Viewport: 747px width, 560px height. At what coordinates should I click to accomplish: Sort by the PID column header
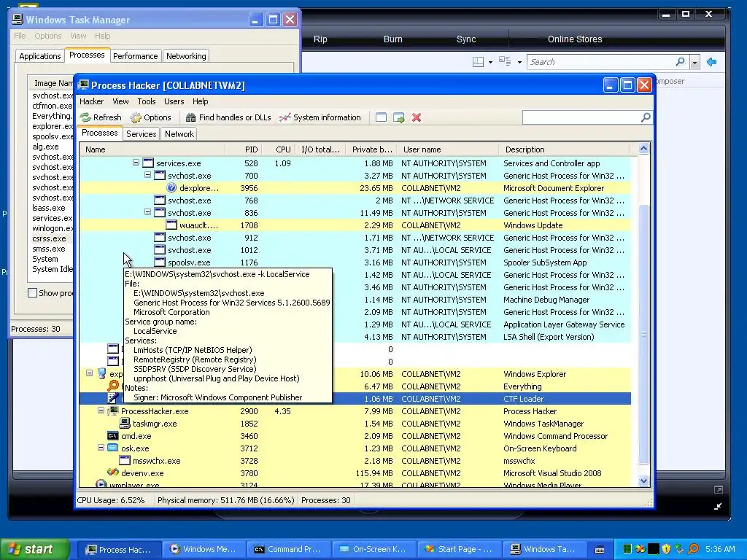click(x=243, y=149)
